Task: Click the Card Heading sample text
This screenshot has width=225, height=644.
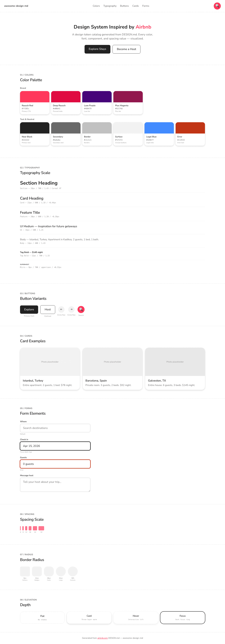Action: [32, 198]
